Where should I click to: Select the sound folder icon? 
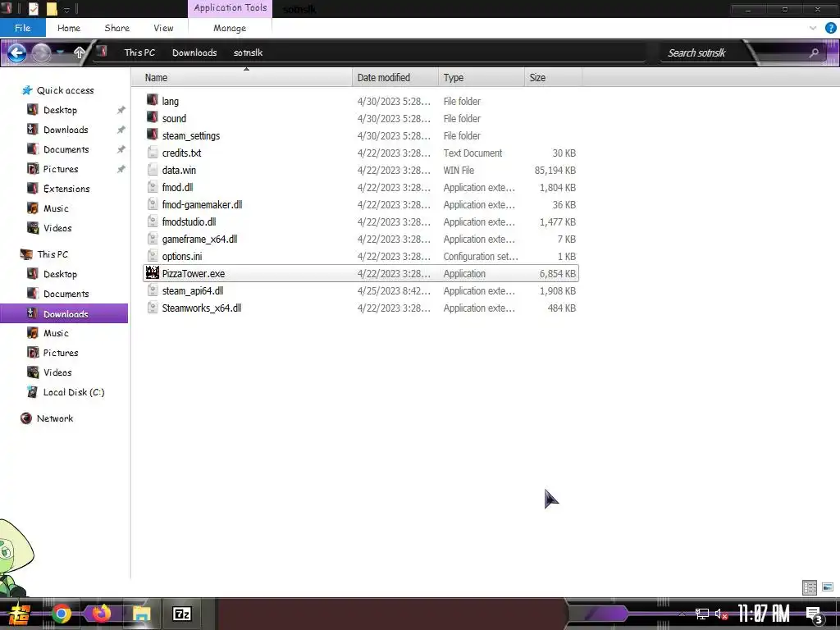point(152,117)
